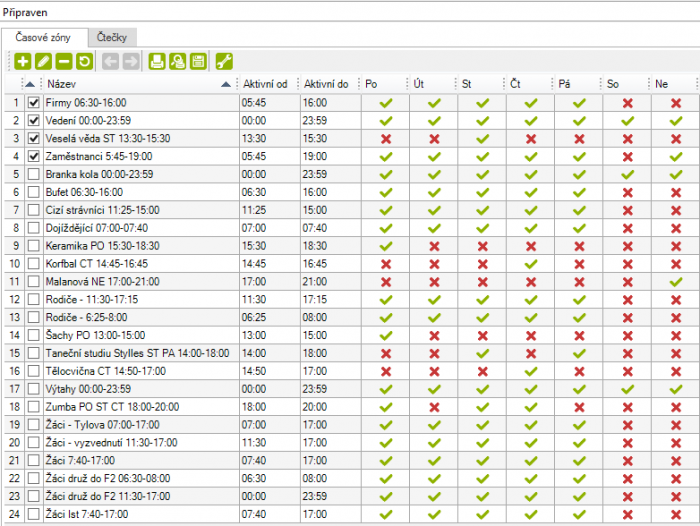This screenshot has width=700, height=526.
Task: Click Sunday red cross for Zumba row
Action: pos(675,407)
